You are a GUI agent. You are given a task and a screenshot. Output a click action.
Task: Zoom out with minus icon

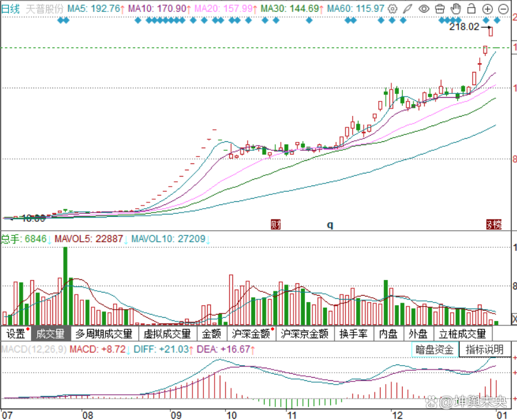click(x=503, y=9)
